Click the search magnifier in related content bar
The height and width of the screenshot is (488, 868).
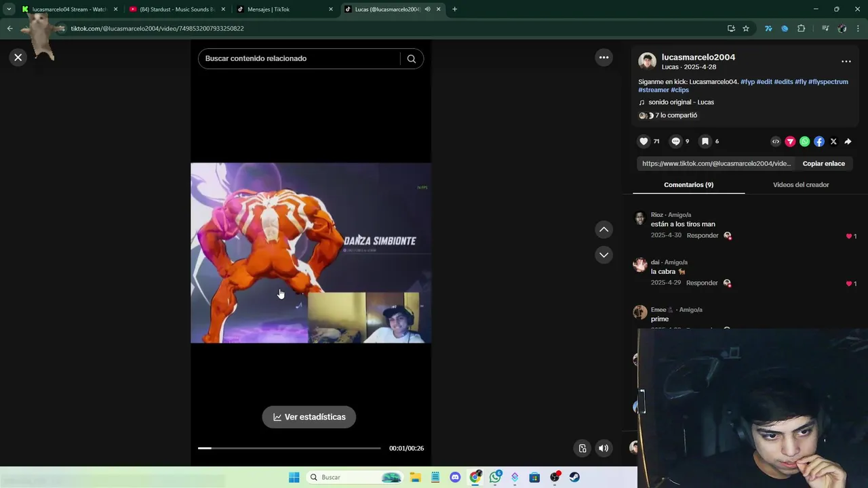click(411, 59)
